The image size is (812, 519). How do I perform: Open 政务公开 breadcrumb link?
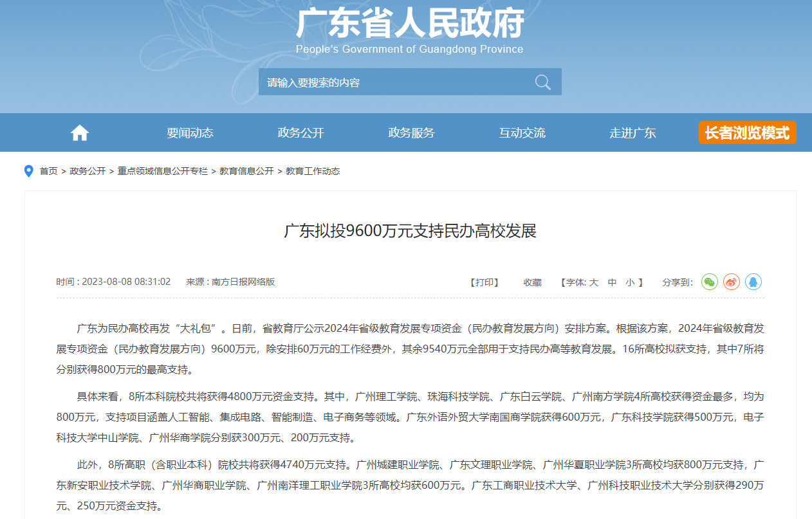coord(88,171)
